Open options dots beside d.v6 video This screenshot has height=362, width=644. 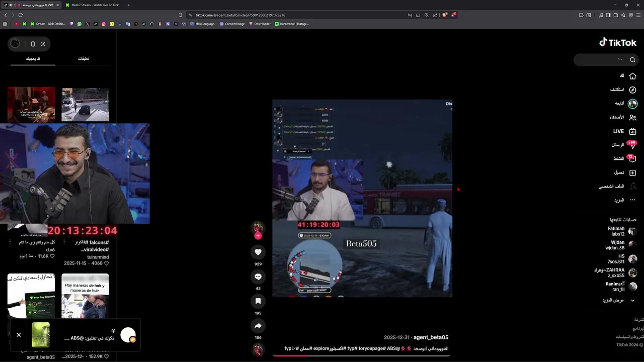[x=10, y=242]
